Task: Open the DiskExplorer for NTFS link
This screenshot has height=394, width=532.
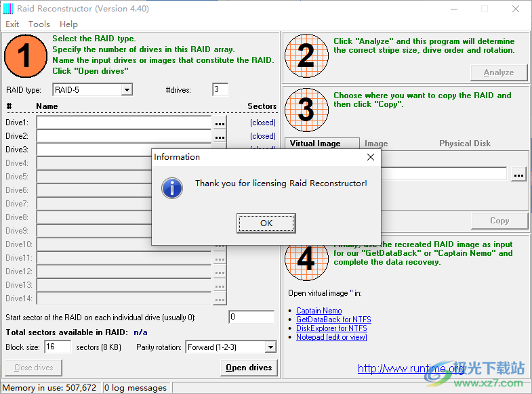Action: click(x=331, y=328)
